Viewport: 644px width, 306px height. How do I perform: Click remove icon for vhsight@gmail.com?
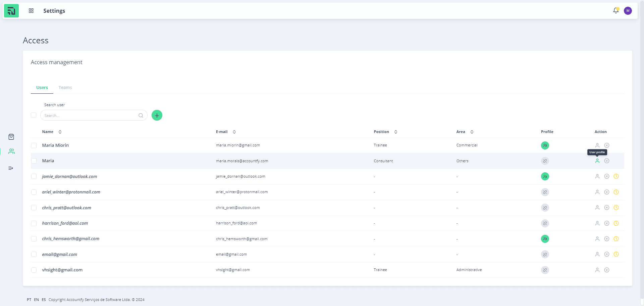tap(607, 270)
